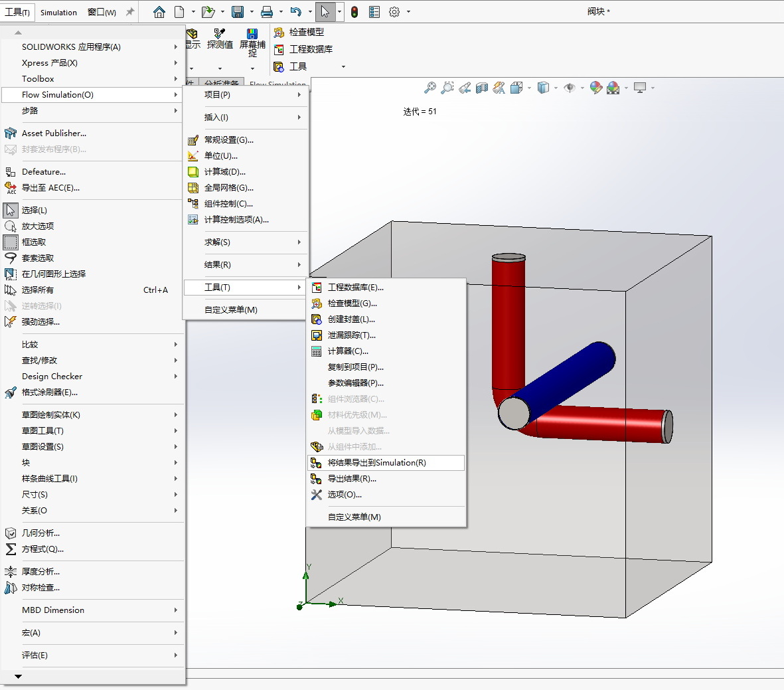
Task: Click 方程式(Q)... menu entry
Action: (x=92, y=549)
